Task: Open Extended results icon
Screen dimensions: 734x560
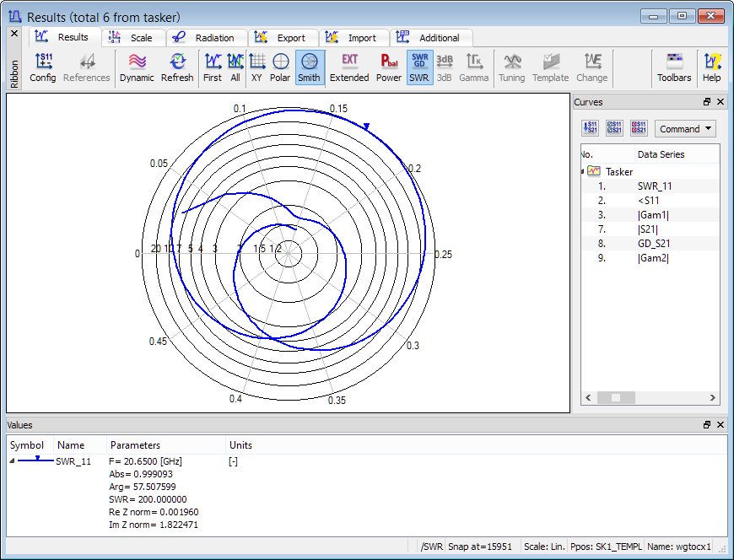Action: click(x=349, y=67)
